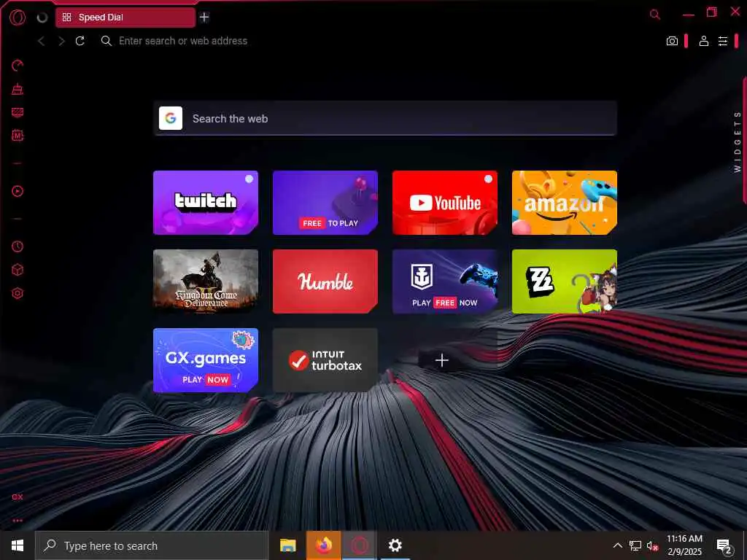Open the Amazon speed dial tile
This screenshot has height=560, width=747.
click(565, 203)
